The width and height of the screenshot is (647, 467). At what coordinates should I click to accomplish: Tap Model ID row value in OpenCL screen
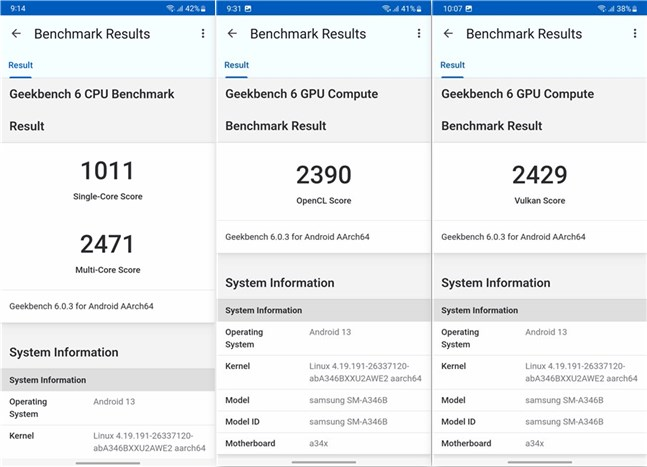point(348,422)
